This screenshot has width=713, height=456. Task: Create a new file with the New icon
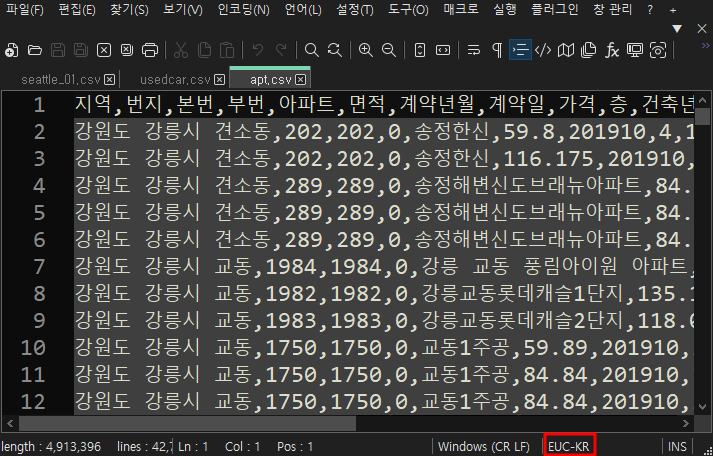[x=11, y=50]
